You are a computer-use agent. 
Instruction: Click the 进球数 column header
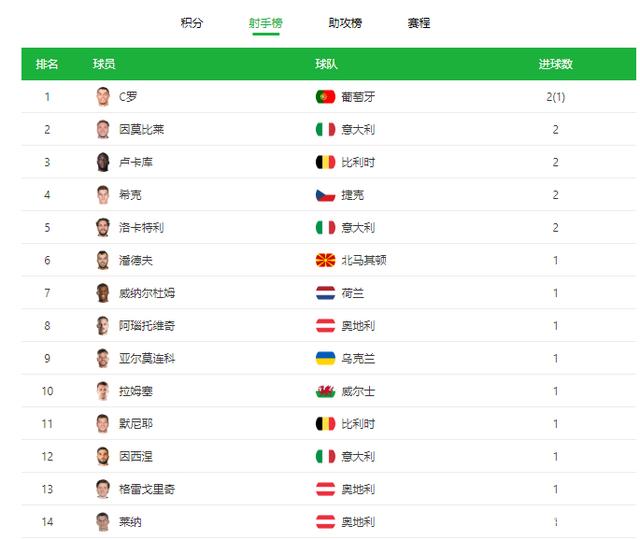click(555, 64)
